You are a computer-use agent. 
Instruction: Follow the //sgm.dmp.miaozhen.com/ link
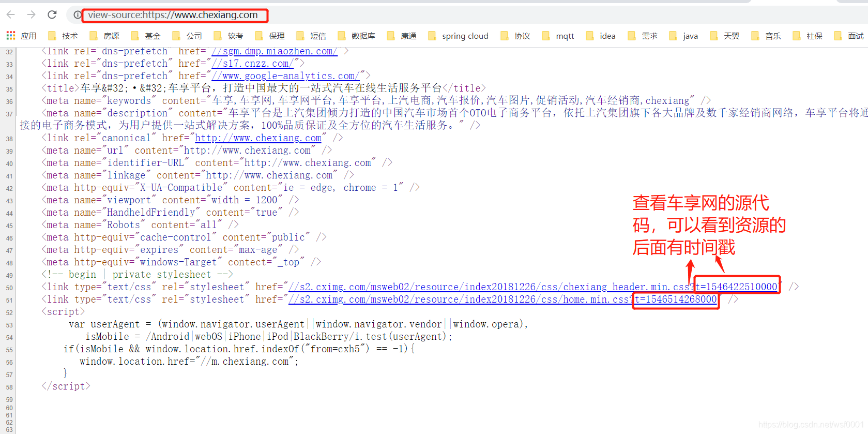[275, 51]
